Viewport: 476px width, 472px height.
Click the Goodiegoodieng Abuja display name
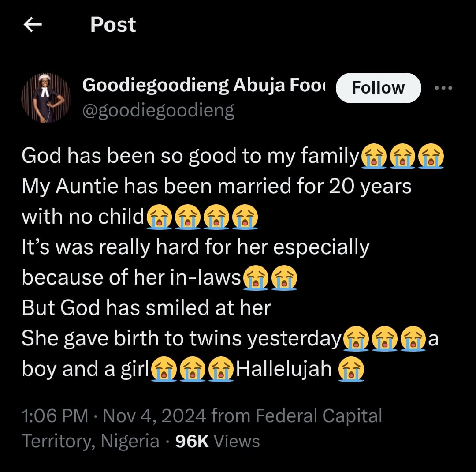204,85
